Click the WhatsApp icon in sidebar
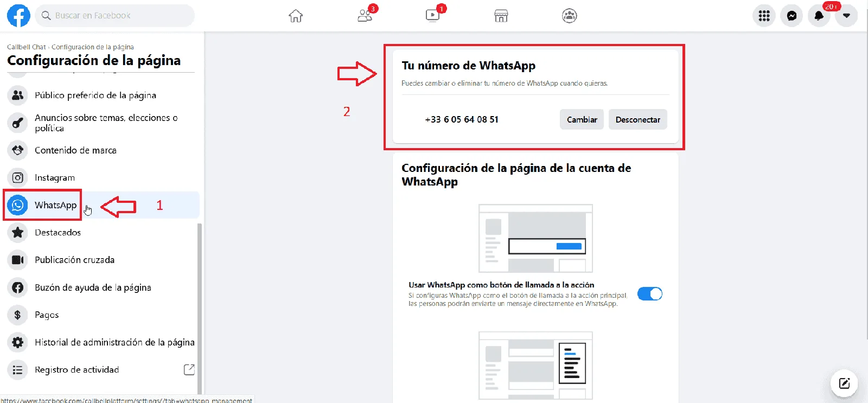This screenshot has height=403, width=868. pos(18,205)
